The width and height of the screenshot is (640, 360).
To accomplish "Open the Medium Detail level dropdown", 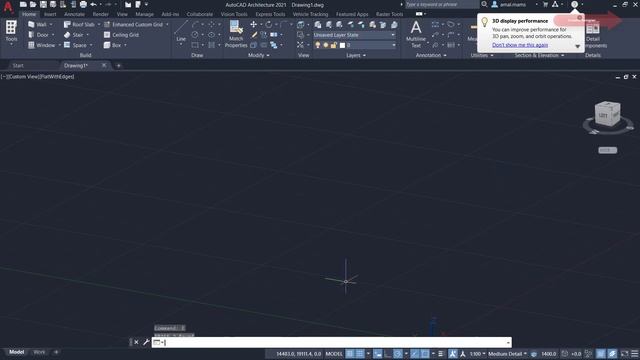I will [507, 353].
